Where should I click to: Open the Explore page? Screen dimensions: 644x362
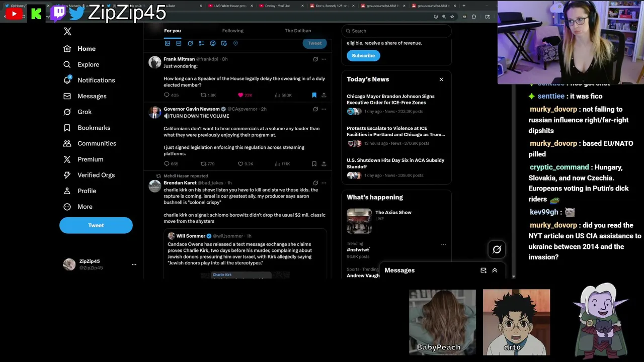coord(81,64)
